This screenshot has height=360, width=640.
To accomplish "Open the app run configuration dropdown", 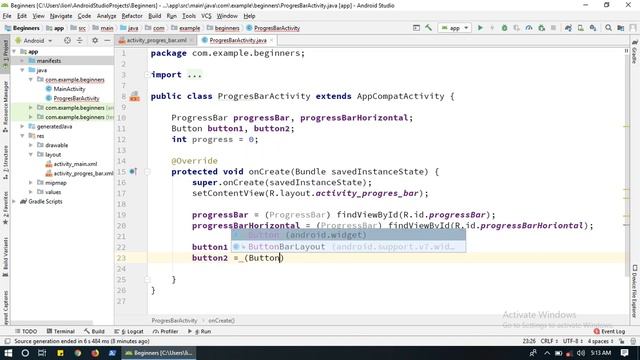I will [455, 28].
